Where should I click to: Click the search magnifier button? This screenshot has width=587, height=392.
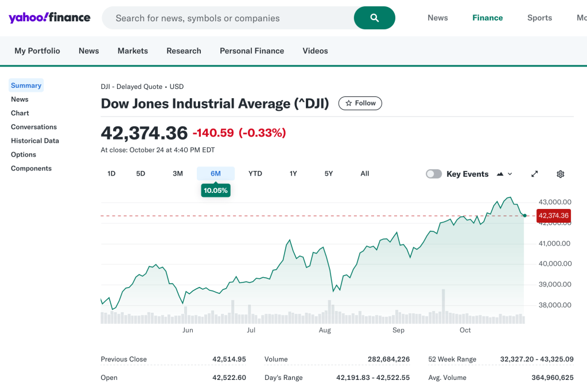[x=374, y=18]
